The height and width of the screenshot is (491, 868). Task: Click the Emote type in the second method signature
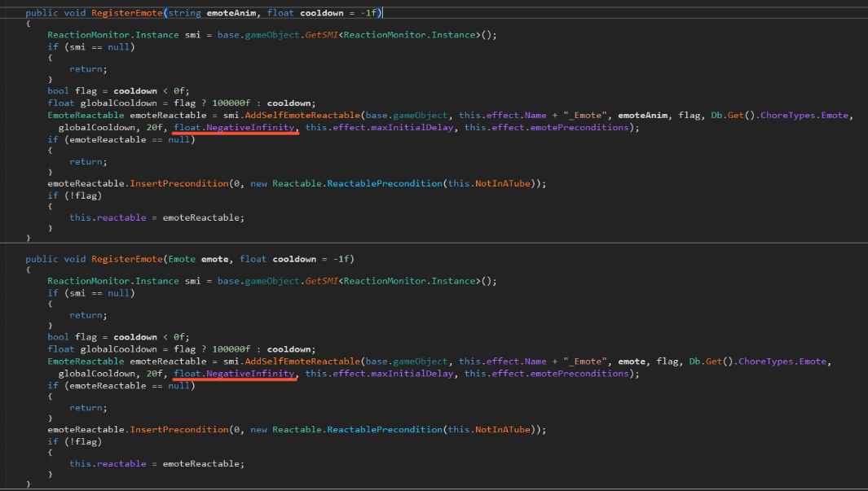[x=182, y=259]
